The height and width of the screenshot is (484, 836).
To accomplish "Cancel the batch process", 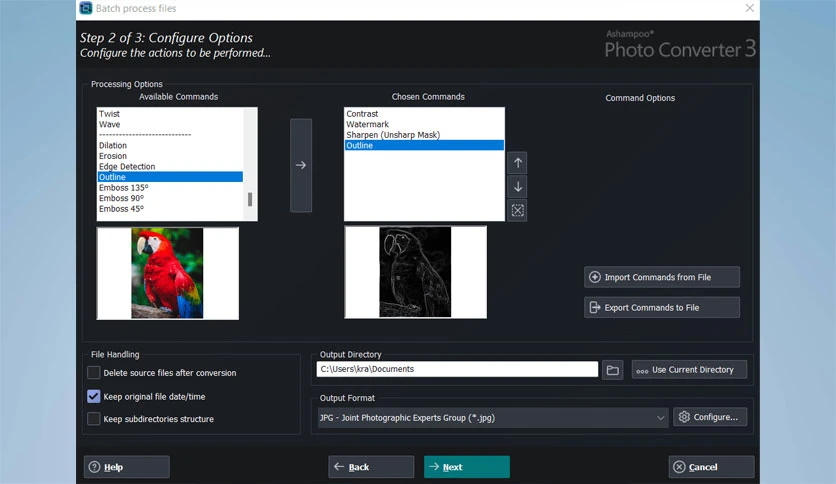I will 711,467.
